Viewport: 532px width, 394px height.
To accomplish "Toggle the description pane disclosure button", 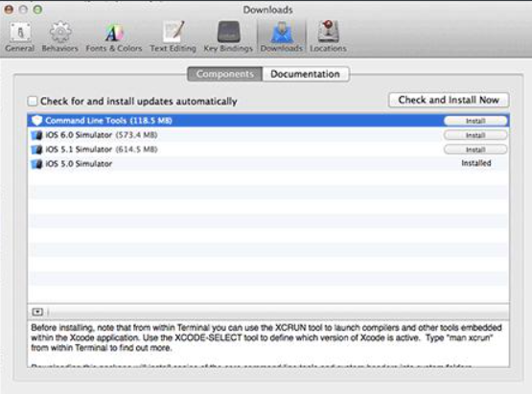I will (37, 312).
